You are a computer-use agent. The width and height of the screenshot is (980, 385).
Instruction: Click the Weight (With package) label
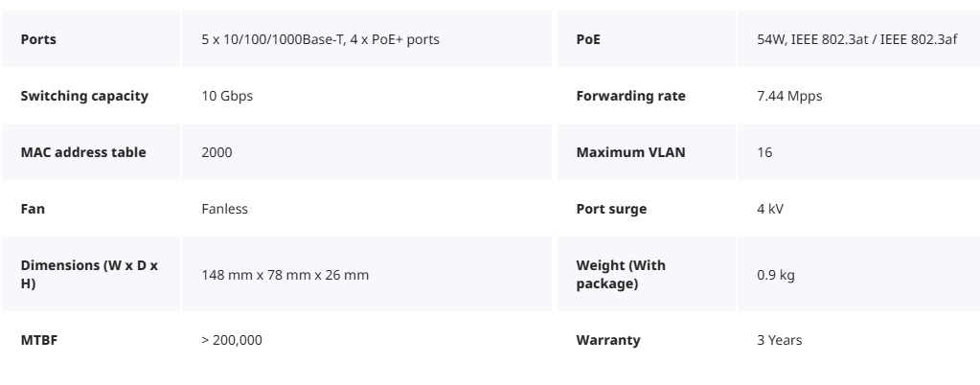click(x=621, y=274)
